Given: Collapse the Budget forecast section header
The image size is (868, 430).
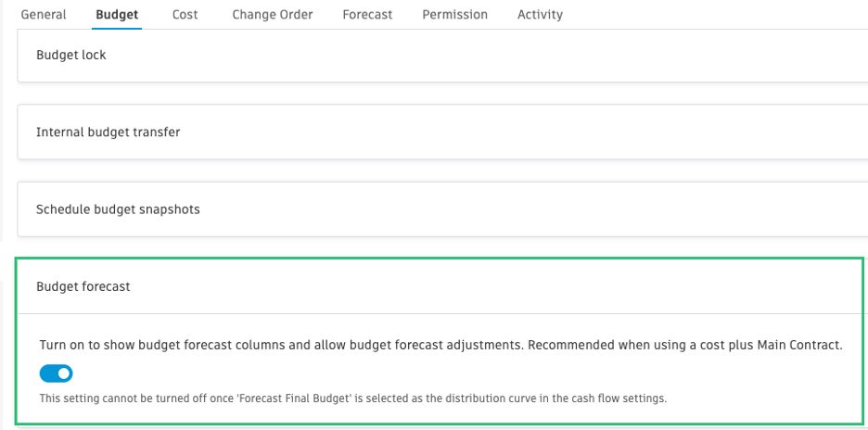Looking at the screenshot, I should click(83, 286).
